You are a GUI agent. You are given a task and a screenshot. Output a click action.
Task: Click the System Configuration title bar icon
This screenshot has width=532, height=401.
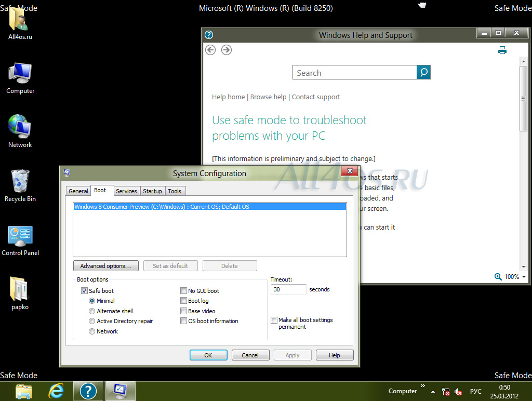point(67,172)
